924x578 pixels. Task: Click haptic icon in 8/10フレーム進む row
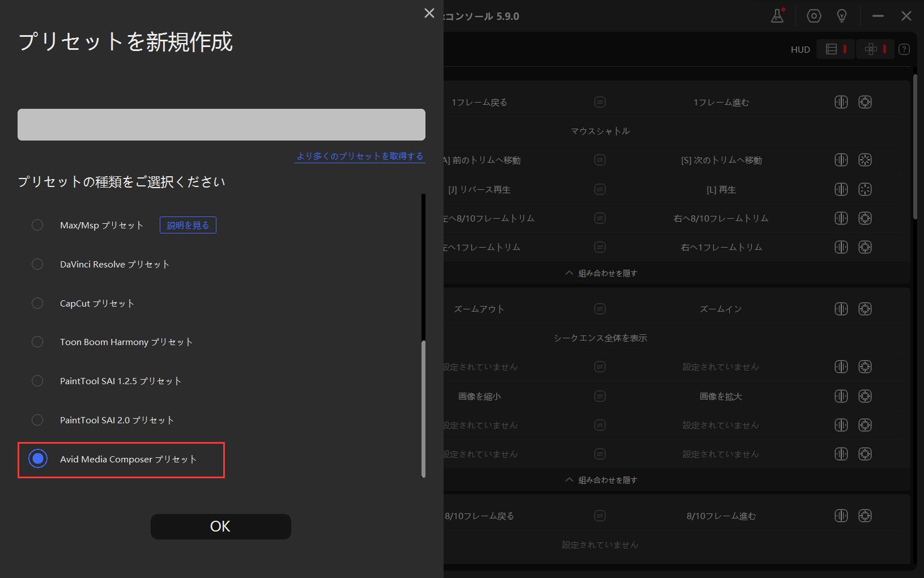coord(841,516)
